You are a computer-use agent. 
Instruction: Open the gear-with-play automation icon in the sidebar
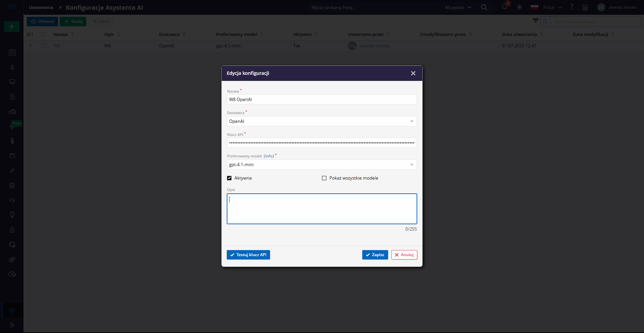point(12,244)
